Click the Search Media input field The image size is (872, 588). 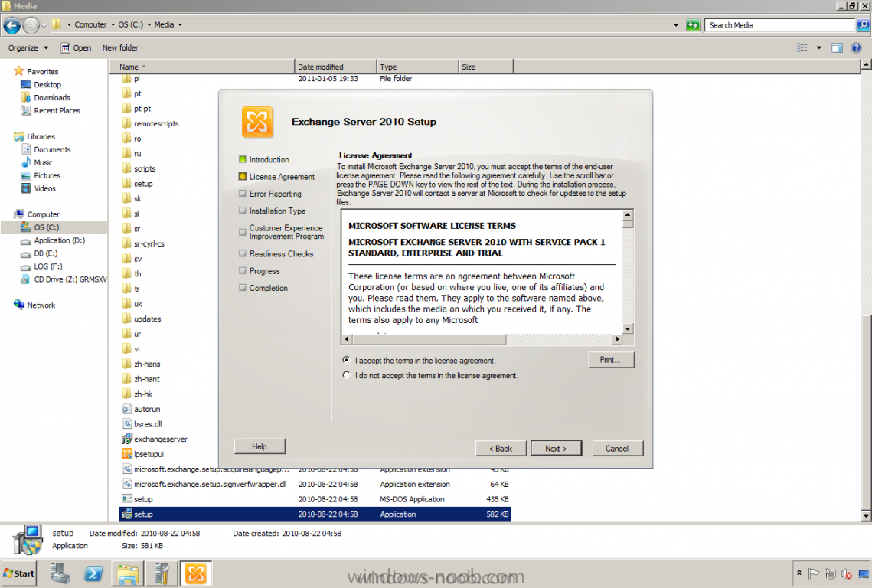[779, 25]
